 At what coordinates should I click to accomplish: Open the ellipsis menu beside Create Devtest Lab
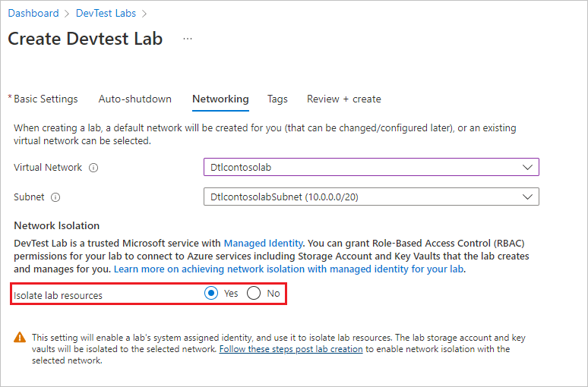(188, 39)
